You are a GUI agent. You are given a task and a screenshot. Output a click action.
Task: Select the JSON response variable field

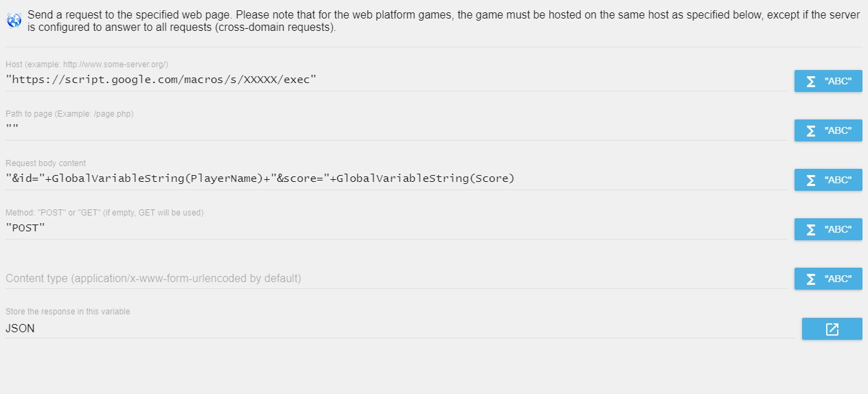click(x=400, y=328)
